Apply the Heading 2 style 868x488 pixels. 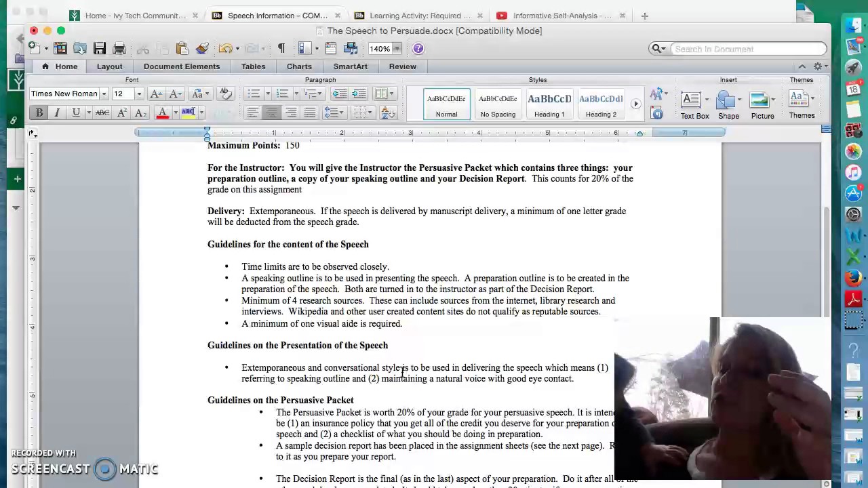[601, 104]
